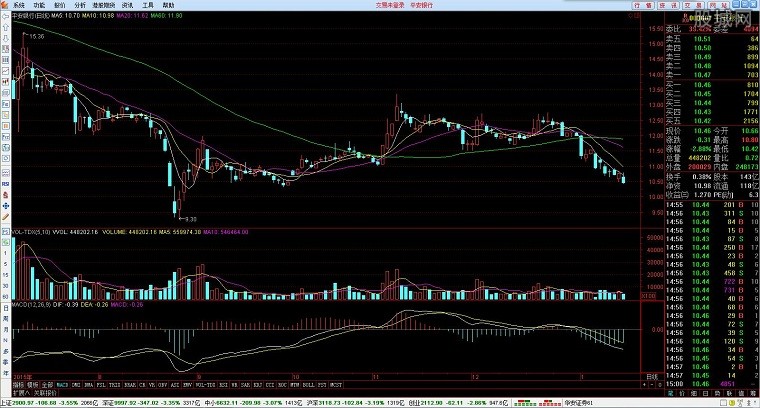Screen dimensions: 760x408
Task: Click the 'Fa' icon in left sidebar
Action: [6, 104]
